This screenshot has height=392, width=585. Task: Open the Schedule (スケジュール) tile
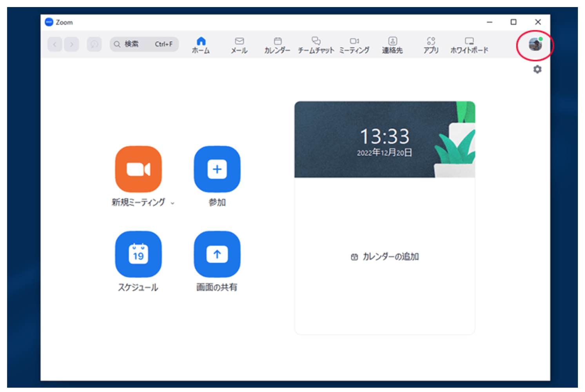click(x=138, y=254)
